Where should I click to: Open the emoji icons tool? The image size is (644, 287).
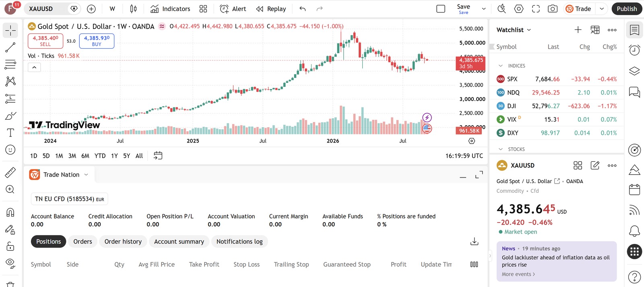point(10,150)
